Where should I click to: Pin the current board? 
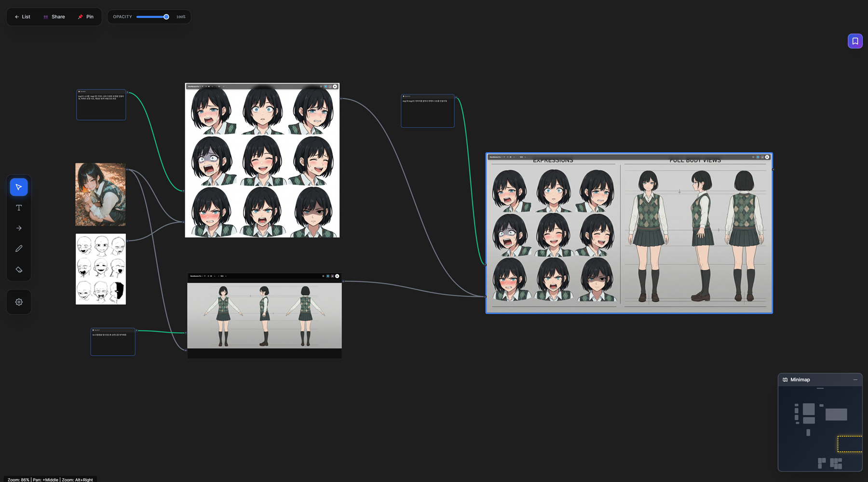coord(86,17)
